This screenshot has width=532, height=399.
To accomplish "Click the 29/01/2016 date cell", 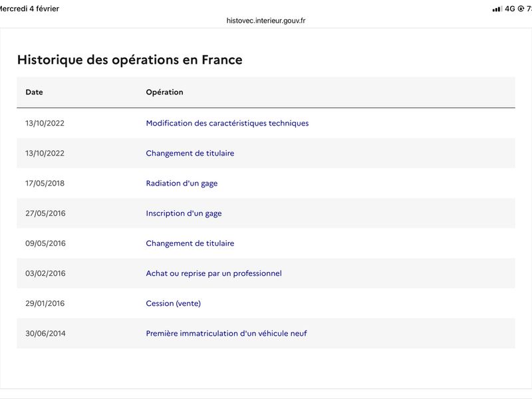I will [45, 303].
